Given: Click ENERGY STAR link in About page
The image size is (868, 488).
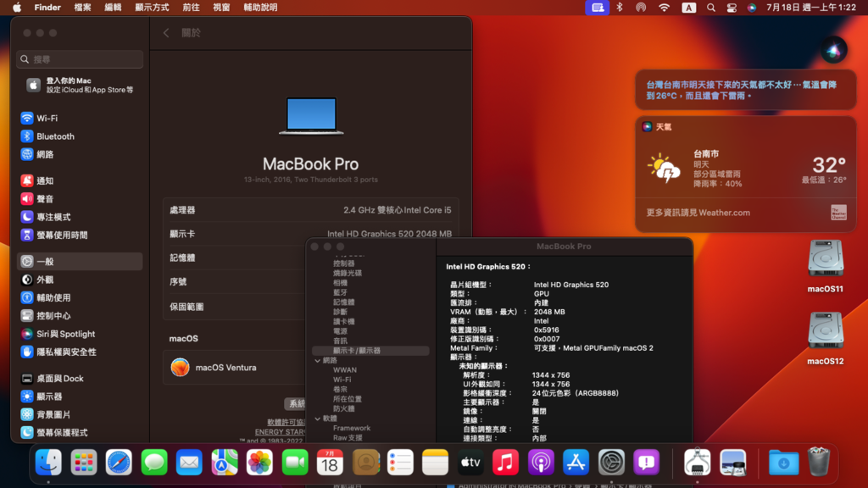Looking at the screenshot, I should coord(280,431).
